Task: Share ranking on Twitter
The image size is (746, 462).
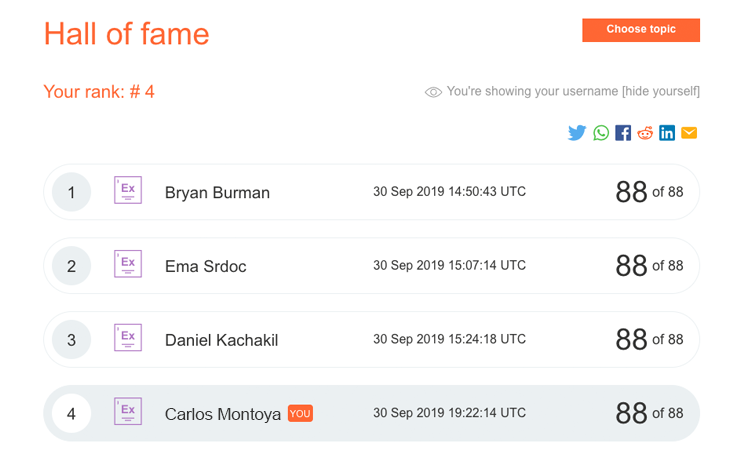Action: coord(577,133)
